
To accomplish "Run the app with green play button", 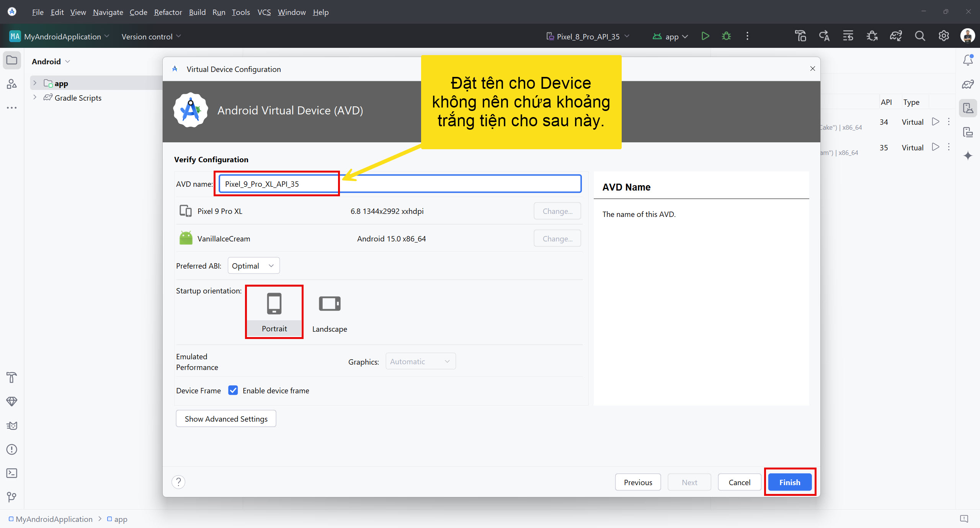I will click(x=705, y=36).
